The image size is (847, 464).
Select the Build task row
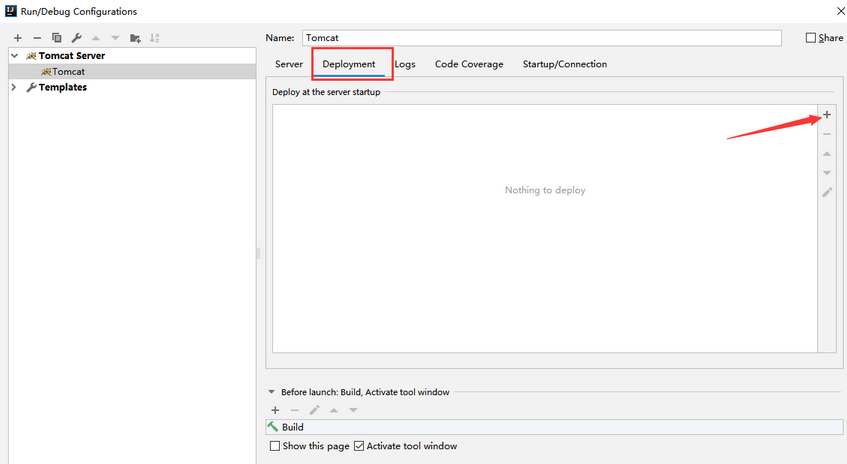point(554,427)
